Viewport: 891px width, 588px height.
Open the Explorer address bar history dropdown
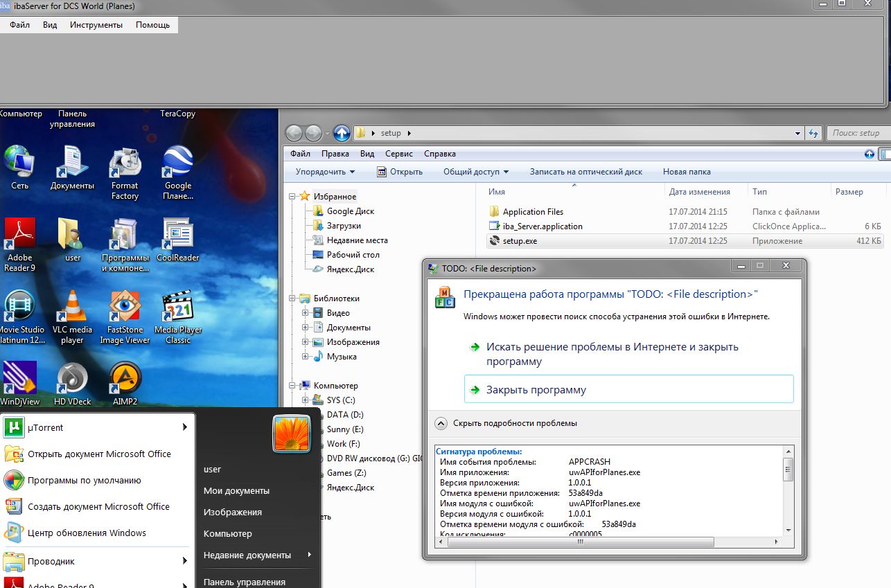pyautogui.click(x=799, y=133)
